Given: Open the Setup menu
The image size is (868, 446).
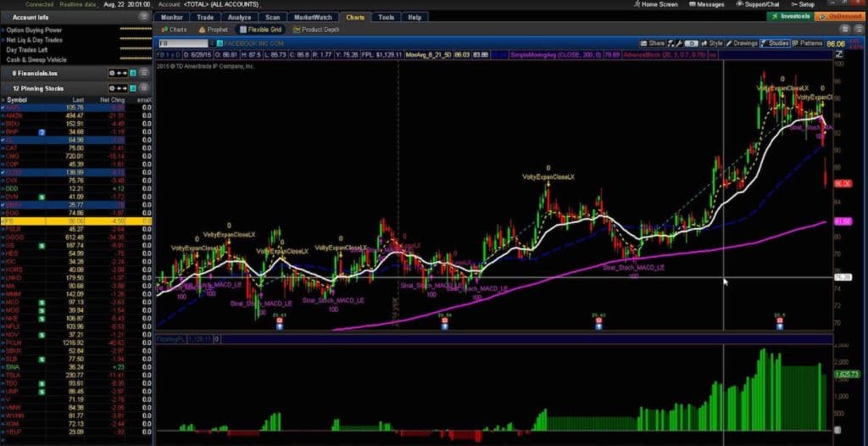Looking at the screenshot, I should tap(804, 4).
